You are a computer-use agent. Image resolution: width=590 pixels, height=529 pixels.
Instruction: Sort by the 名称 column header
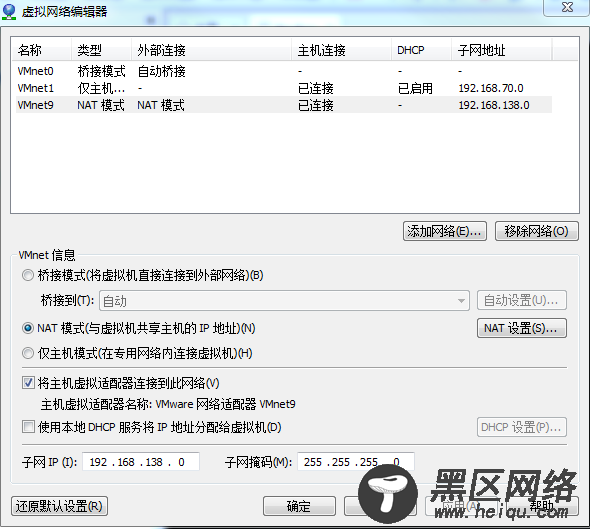pos(41,50)
